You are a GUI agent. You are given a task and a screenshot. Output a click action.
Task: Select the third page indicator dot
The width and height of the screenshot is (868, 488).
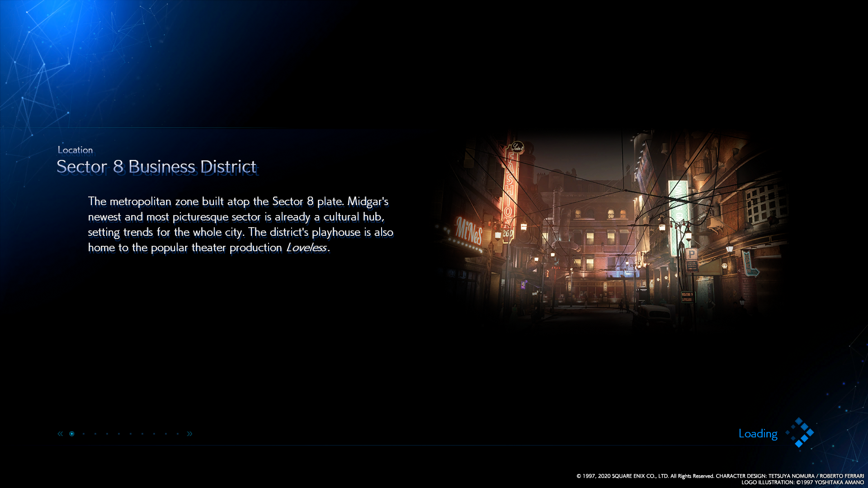pyautogui.click(x=95, y=434)
